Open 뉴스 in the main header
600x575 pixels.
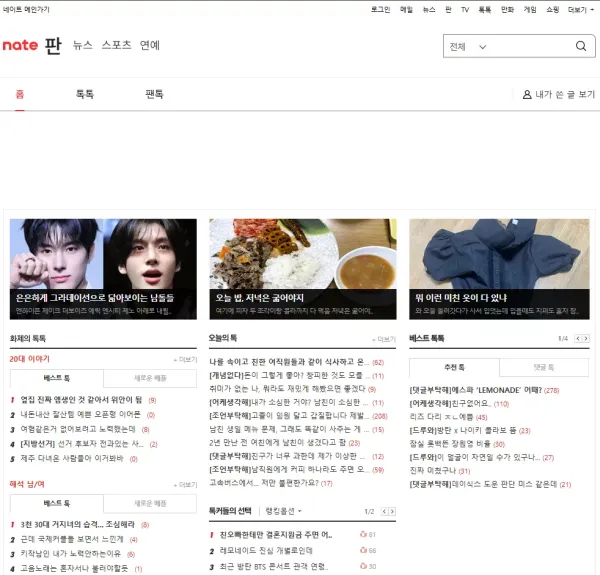coord(83,45)
